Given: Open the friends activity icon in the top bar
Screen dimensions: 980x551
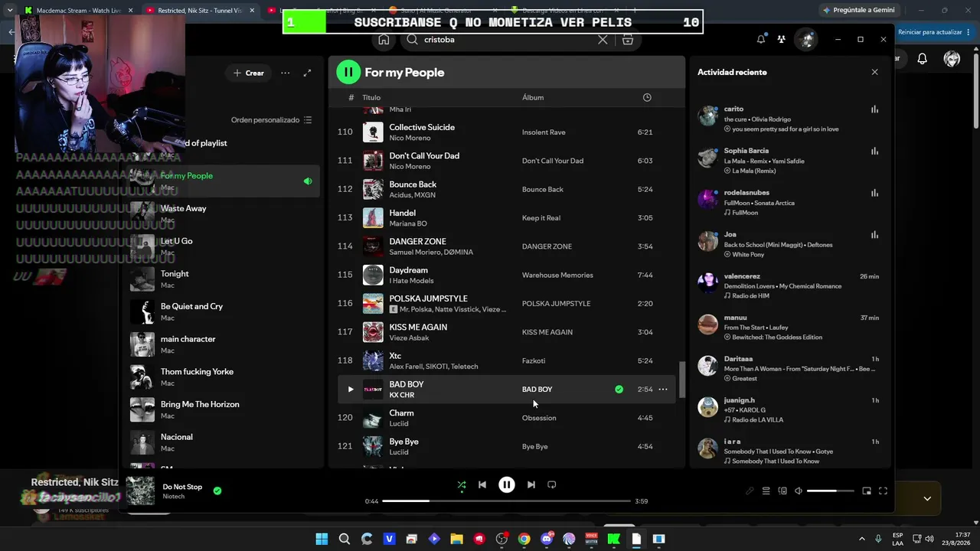Looking at the screenshot, I should (x=781, y=39).
